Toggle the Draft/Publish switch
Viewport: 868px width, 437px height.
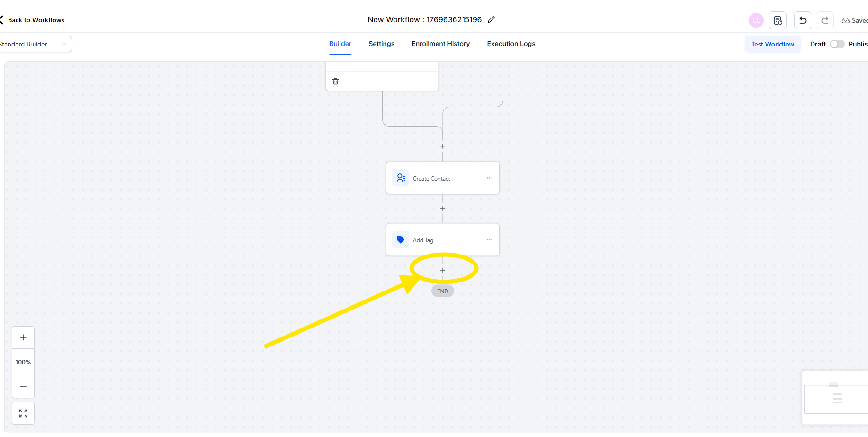pos(837,44)
